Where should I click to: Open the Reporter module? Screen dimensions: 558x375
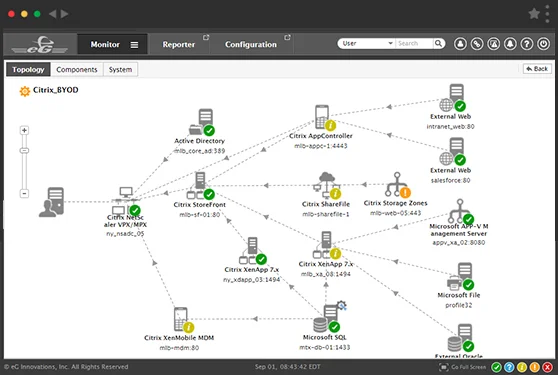pos(179,44)
